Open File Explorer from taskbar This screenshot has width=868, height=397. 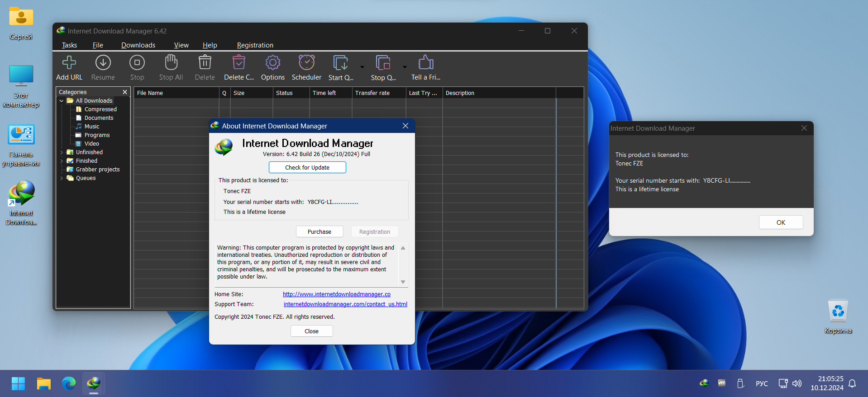pos(44,383)
